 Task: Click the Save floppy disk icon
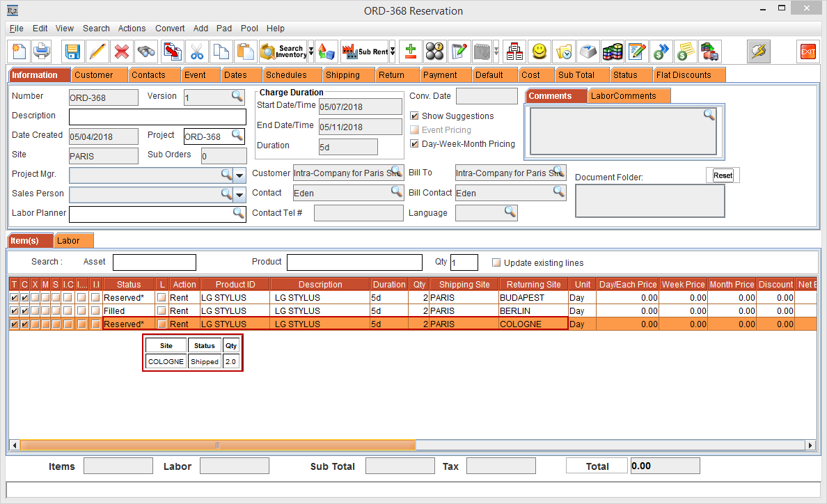coord(72,52)
